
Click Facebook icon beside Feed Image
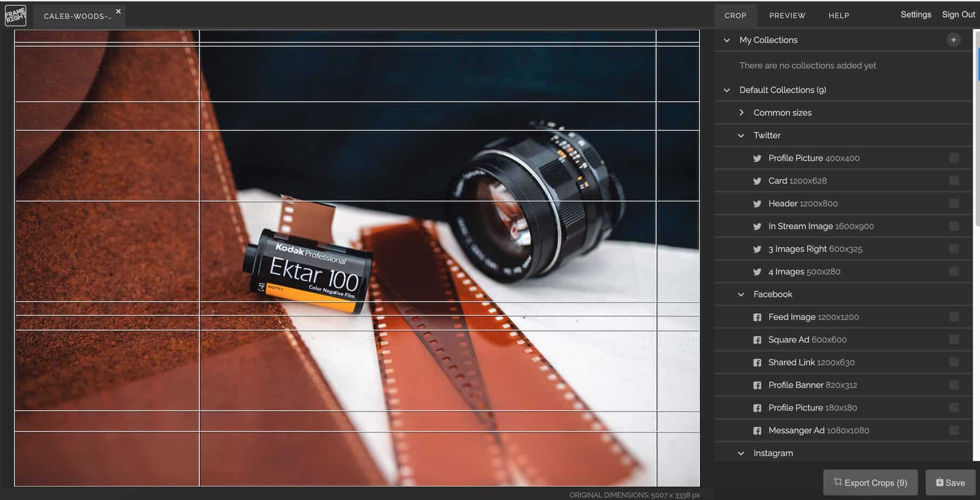coord(757,318)
